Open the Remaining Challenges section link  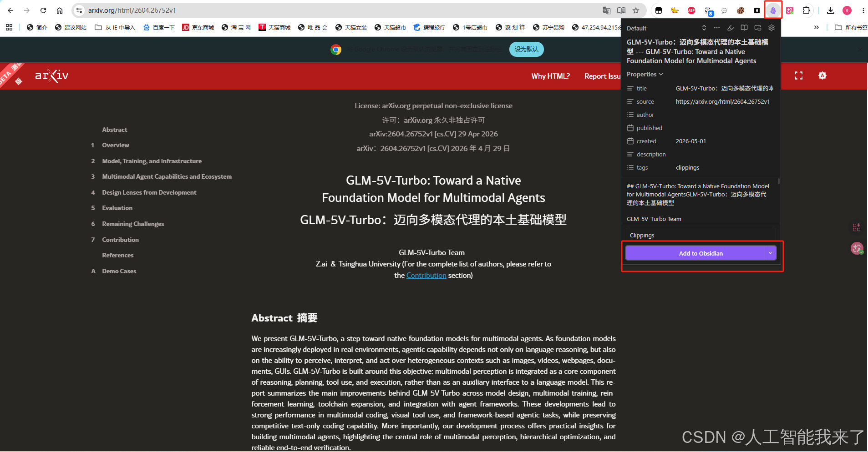(133, 224)
